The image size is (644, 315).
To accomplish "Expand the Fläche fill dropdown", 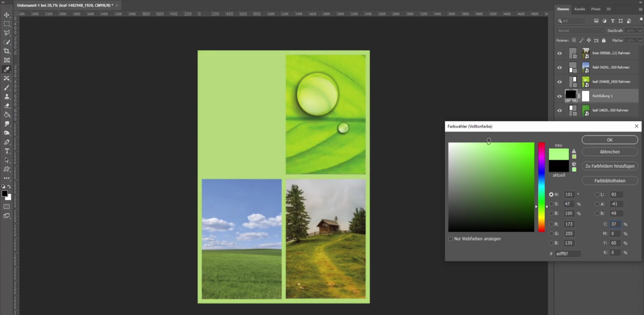I will click(x=640, y=40).
